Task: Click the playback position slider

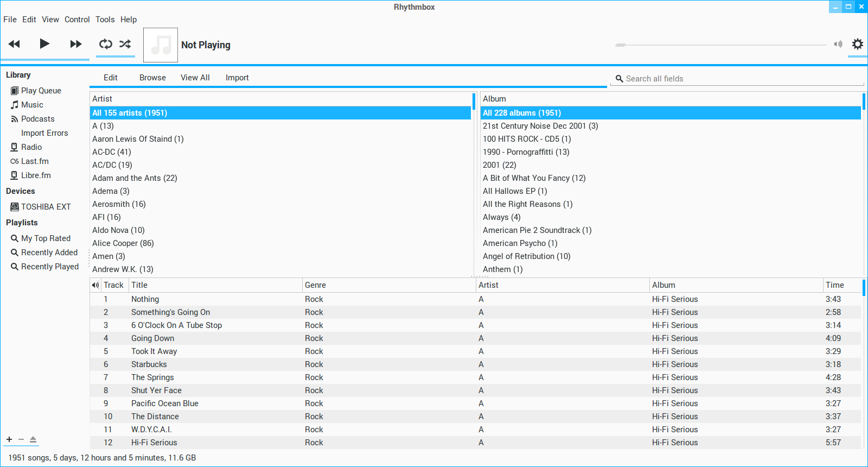Action: point(721,45)
